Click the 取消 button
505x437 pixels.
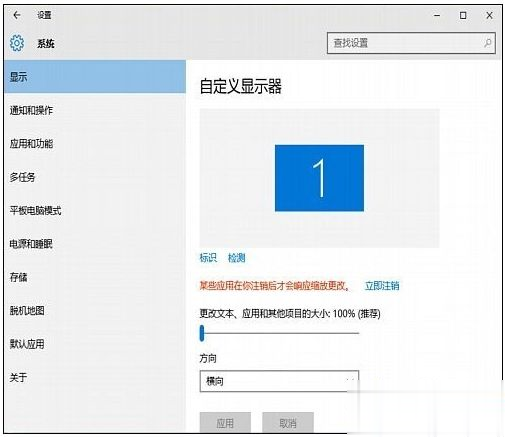pos(288,423)
